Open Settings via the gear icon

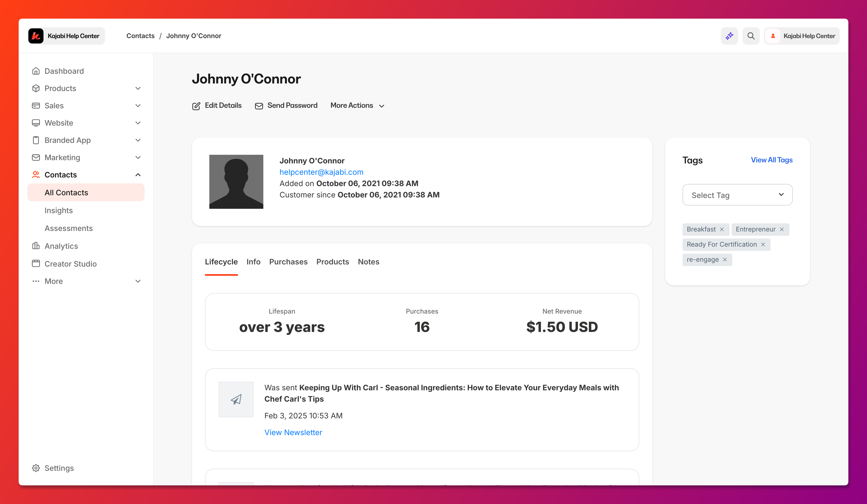36,468
